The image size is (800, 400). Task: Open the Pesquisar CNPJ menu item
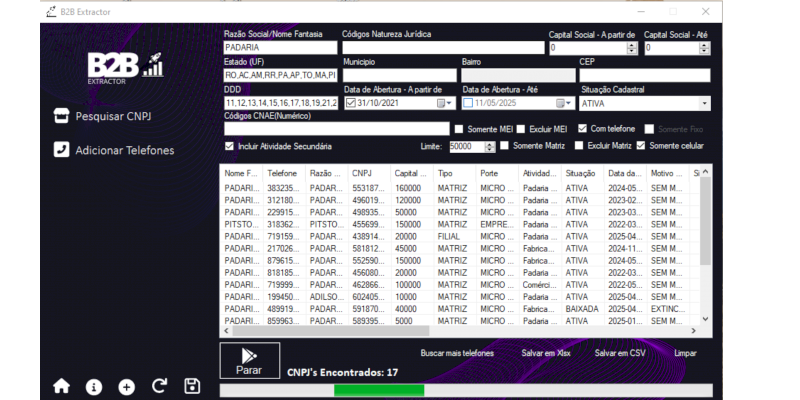point(113,116)
